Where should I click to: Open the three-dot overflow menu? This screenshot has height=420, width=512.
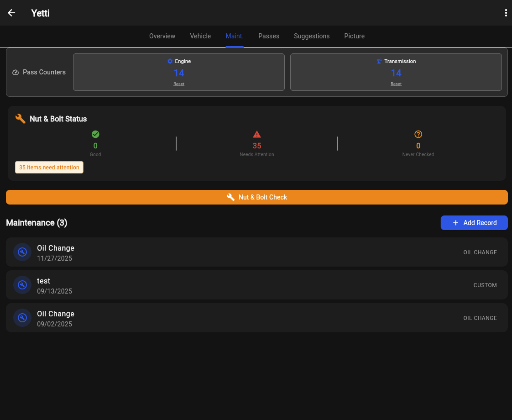point(506,13)
